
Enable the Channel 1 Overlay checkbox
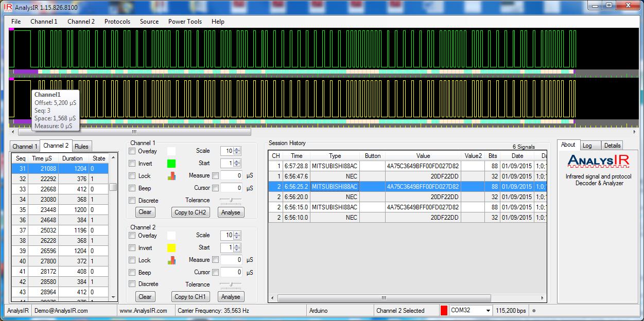(132, 151)
